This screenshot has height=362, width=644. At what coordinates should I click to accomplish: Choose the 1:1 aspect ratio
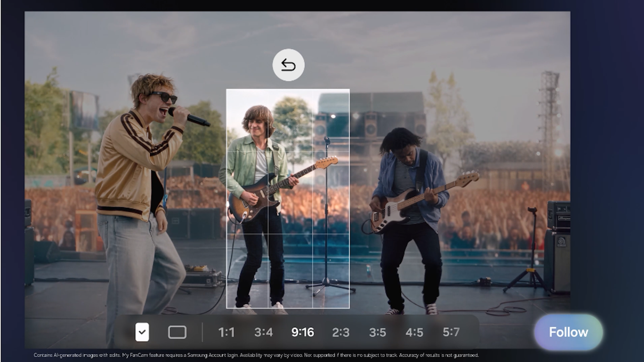[x=226, y=332]
